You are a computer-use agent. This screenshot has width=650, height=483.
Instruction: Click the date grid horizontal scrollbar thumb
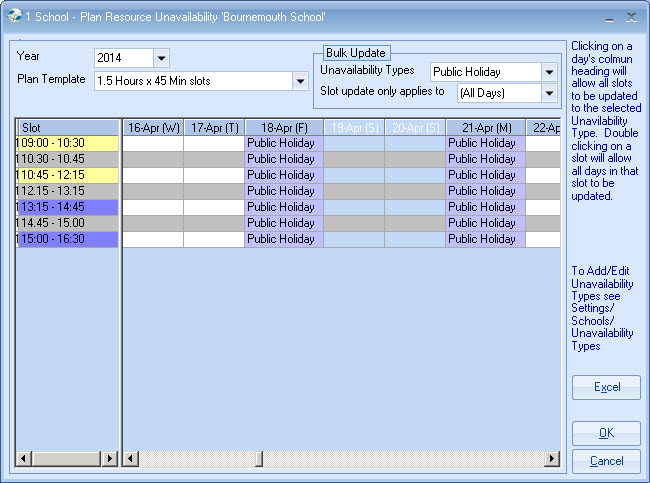pyautogui.click(x=257, y=459)
